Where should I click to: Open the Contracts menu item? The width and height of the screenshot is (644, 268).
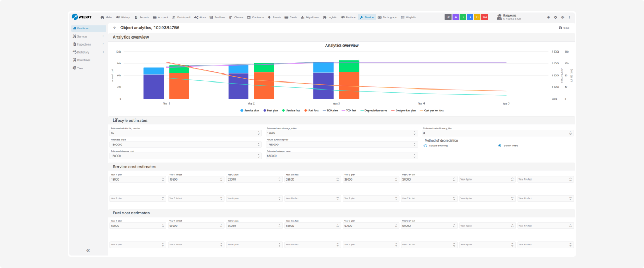(255, 17)
